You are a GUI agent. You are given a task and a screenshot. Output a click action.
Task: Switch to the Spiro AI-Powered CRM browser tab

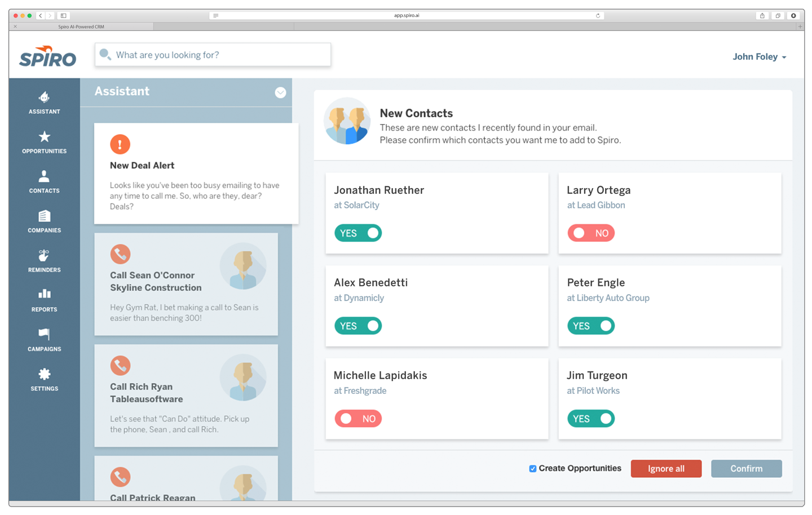[x=81, y=26]
